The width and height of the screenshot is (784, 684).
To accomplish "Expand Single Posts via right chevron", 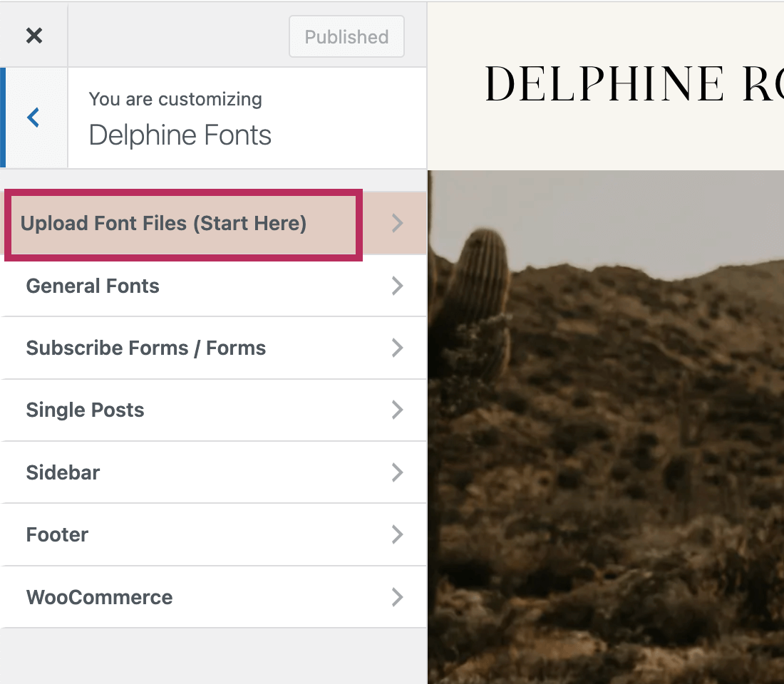I will coord(398,410).
